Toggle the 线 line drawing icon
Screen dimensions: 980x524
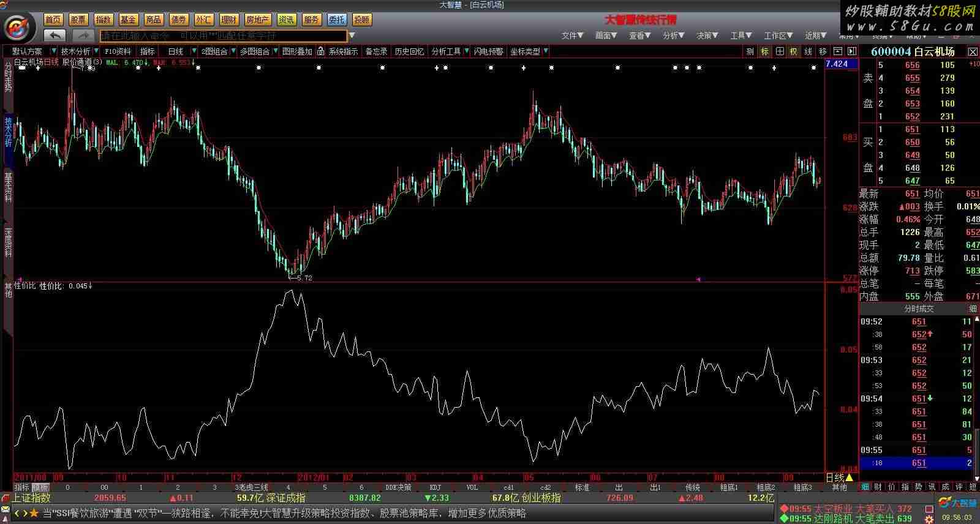pyautogui.click(x=809, y=51)
